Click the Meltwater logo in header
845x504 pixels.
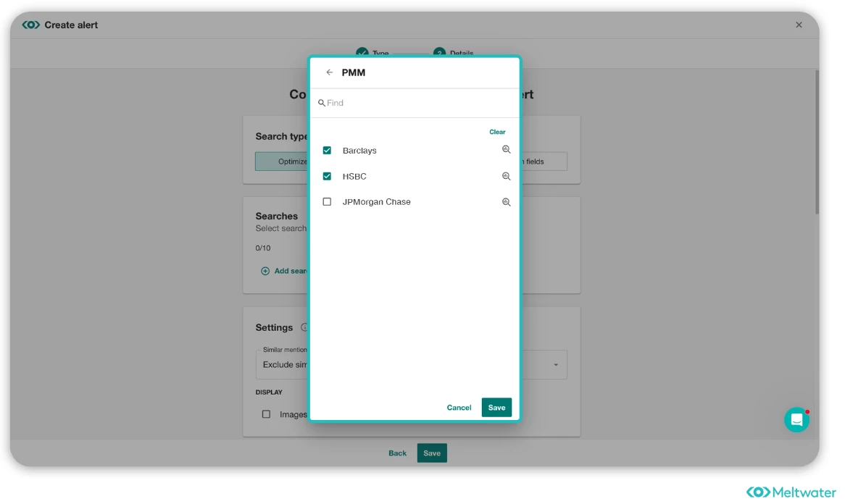30,25
